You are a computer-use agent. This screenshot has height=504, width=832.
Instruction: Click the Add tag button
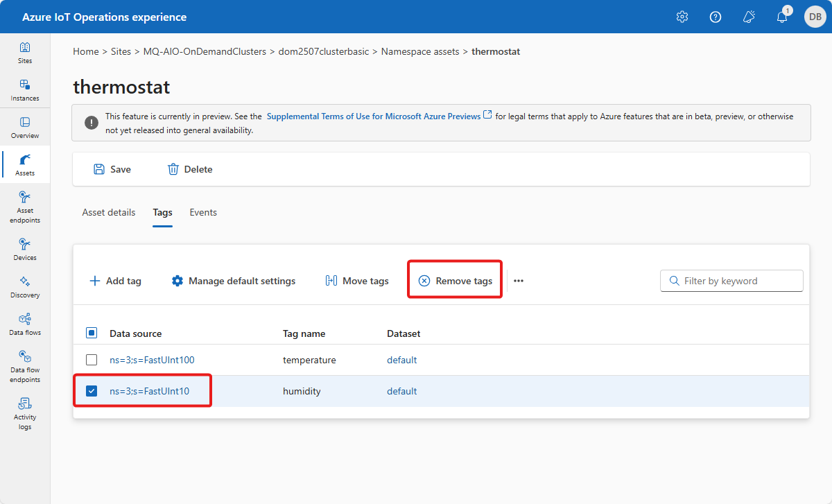tap(115, 281)
